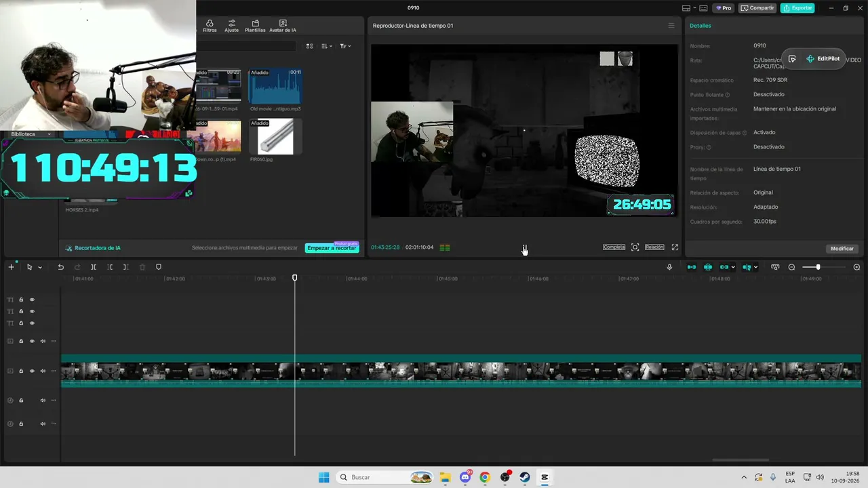The image size is (868, 488).
Task: Click the timeline zoom slider handle
Action: (818, 267)
